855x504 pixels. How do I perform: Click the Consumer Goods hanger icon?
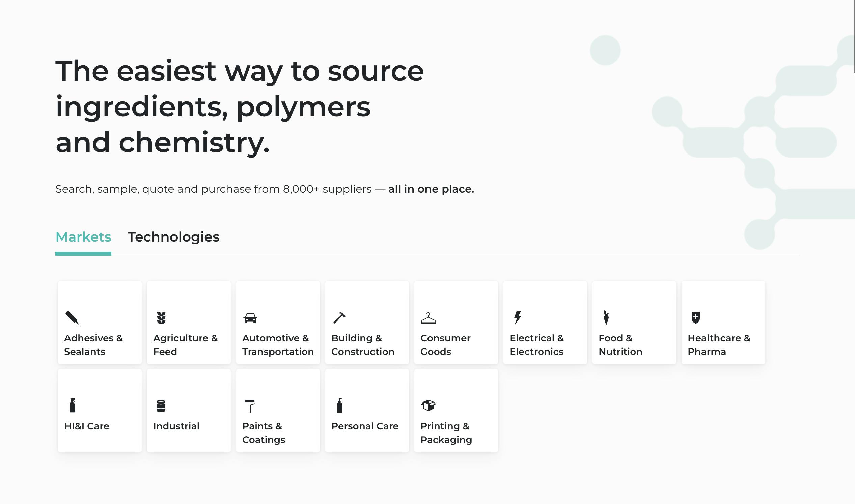coord(429,318)
